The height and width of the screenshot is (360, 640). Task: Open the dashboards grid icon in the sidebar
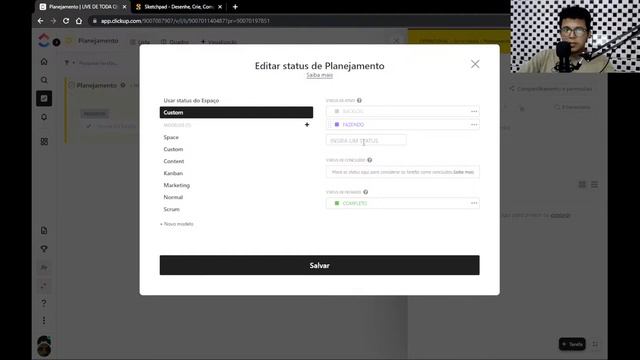[x=44, y=141]
